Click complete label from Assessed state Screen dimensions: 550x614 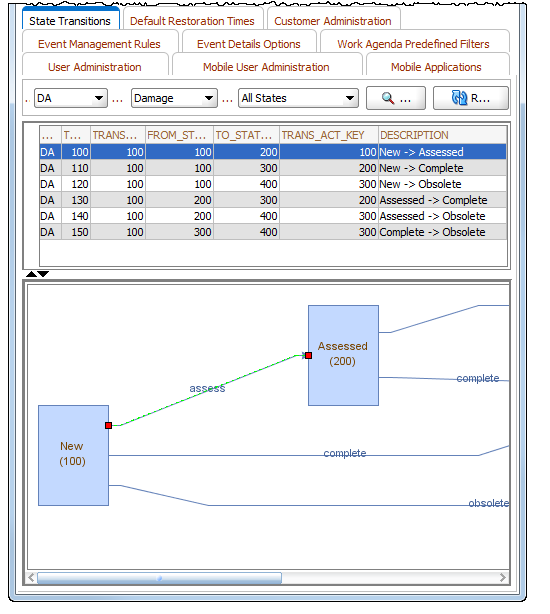(x=478, y=378)
